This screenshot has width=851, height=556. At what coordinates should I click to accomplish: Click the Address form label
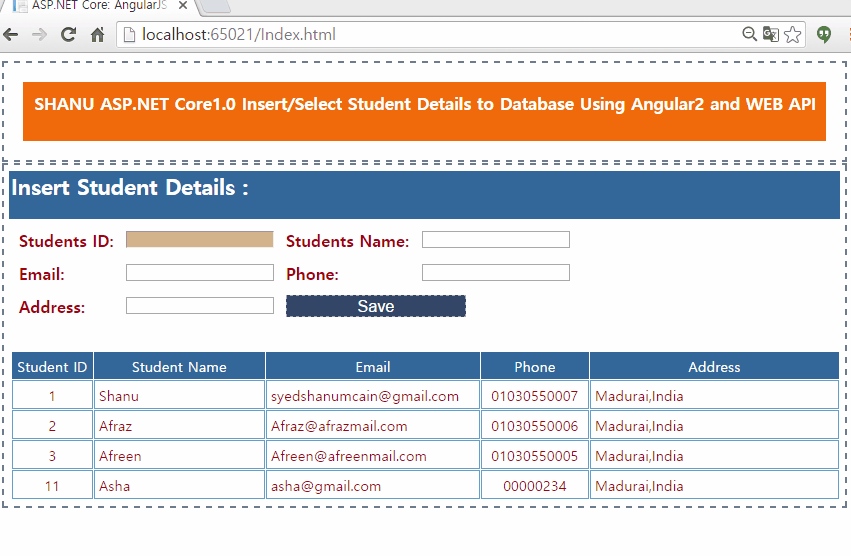[x=52, y=307]
